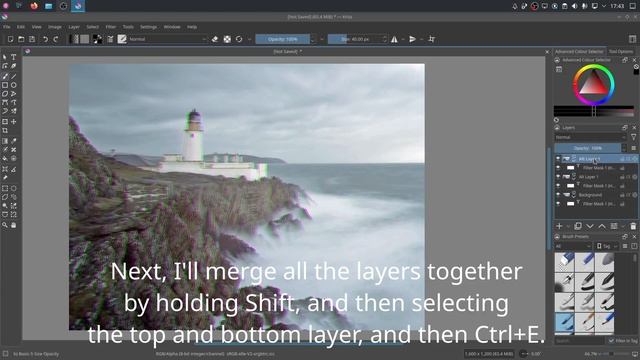This screenshot has width=640, height=360.
Task: Collapse the Advanced Colour Selector docker
Action: click(557, 60)
